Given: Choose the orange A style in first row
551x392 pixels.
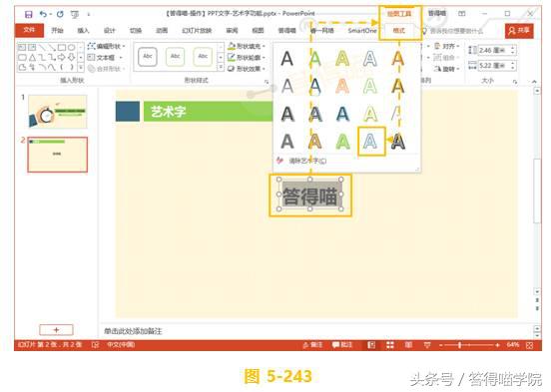Looking at the screenshot, I should tap(398, 59).
